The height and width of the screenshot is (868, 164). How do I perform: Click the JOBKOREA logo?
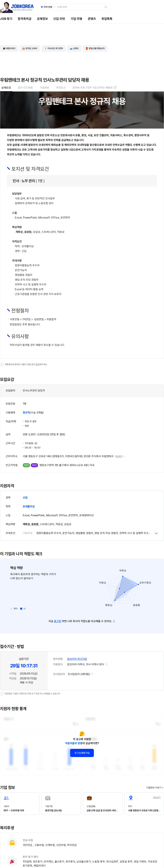click(22, 6)
